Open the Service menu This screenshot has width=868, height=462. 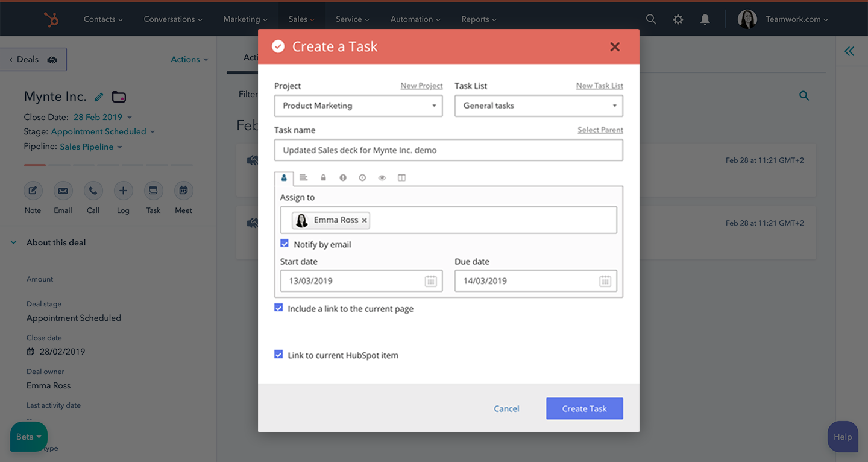pyautogui.click(x=353, y=19)
